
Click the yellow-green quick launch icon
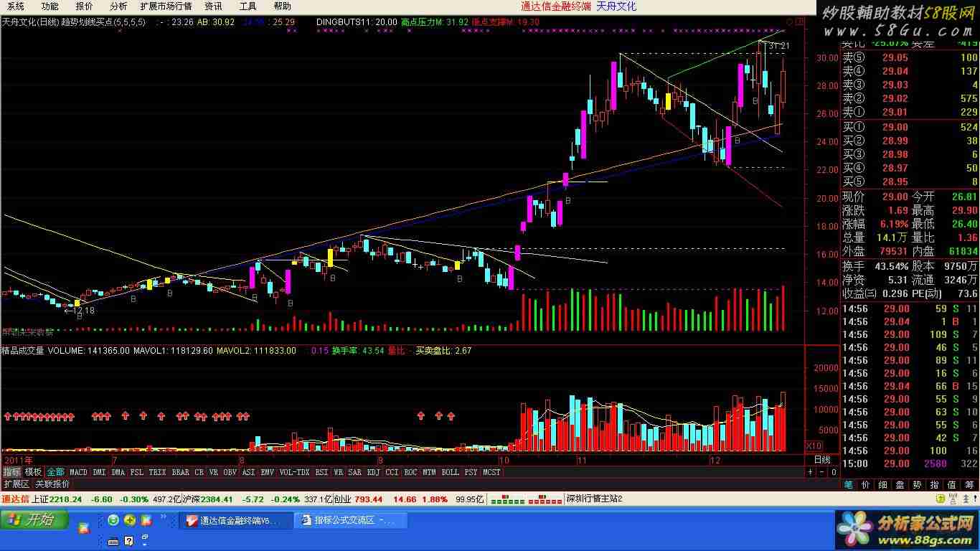point(130,520)
